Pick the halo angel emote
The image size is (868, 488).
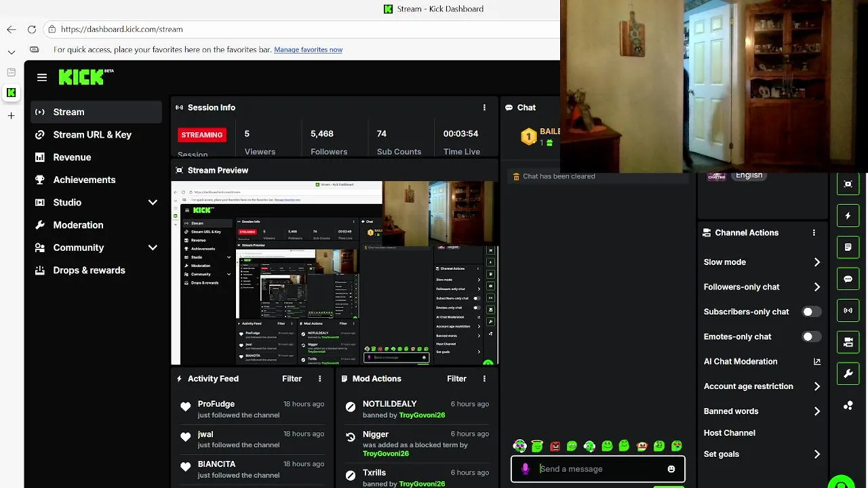(537, 446)
